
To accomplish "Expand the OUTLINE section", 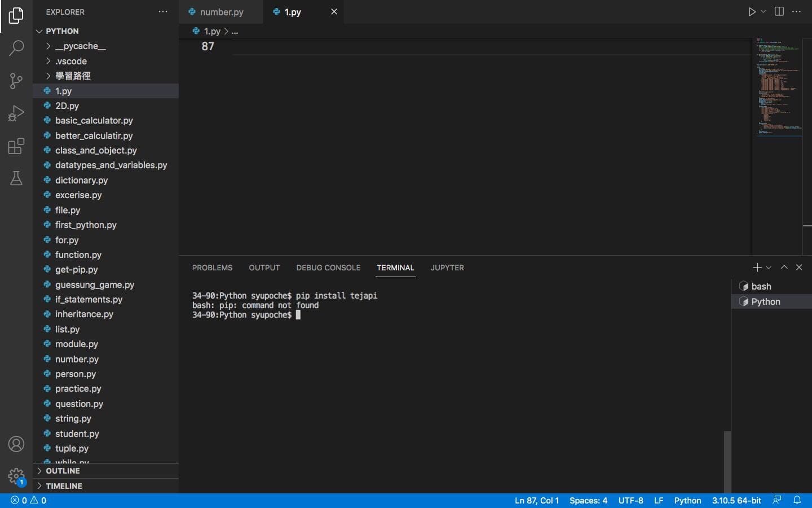I will pyautogui.click(x=63, y=471).
